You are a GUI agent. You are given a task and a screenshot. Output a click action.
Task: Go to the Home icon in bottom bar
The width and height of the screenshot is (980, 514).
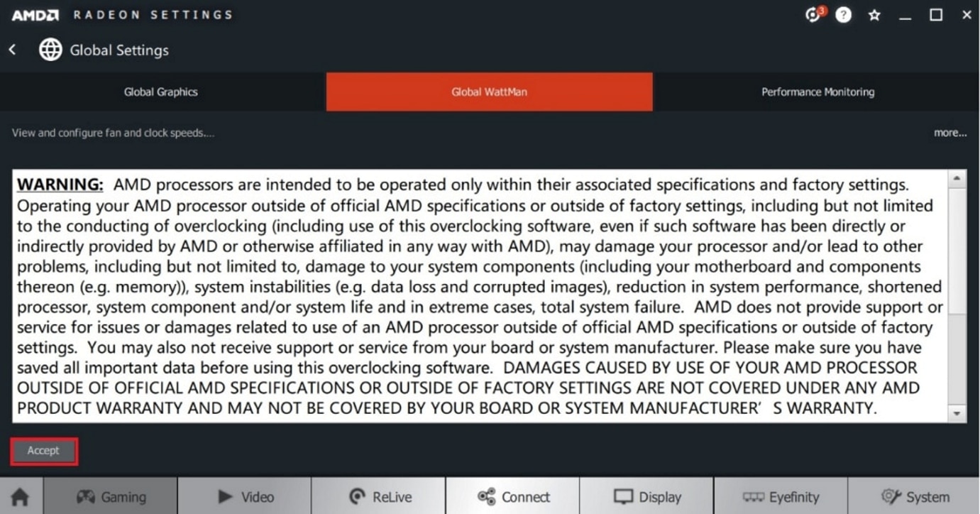(x=21, y=497)
